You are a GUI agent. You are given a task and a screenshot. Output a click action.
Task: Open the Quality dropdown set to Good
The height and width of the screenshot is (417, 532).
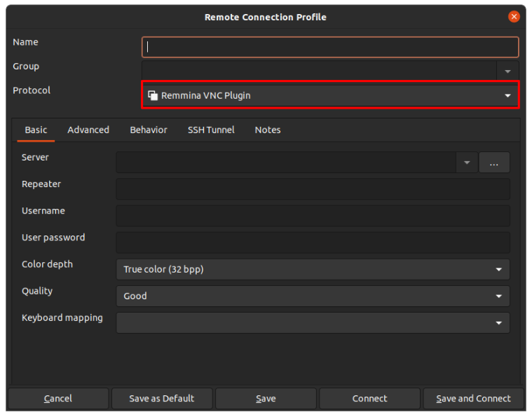pyautogui.click(x=313, y=296)
